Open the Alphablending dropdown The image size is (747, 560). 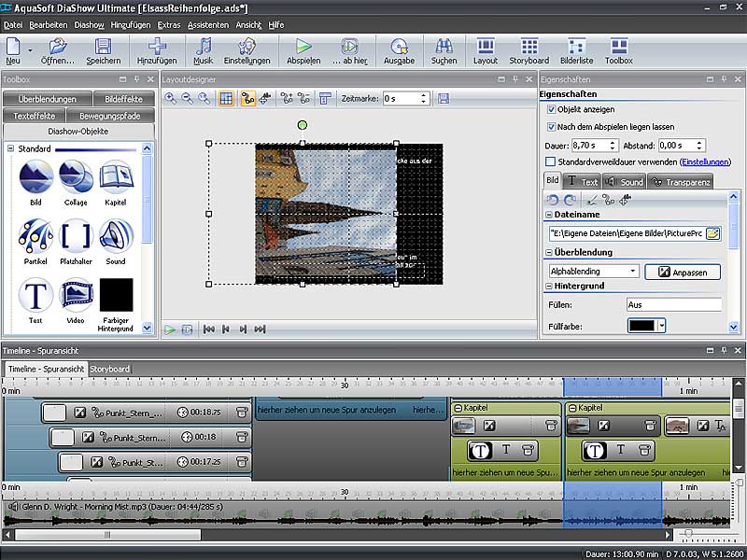point(633,272)
